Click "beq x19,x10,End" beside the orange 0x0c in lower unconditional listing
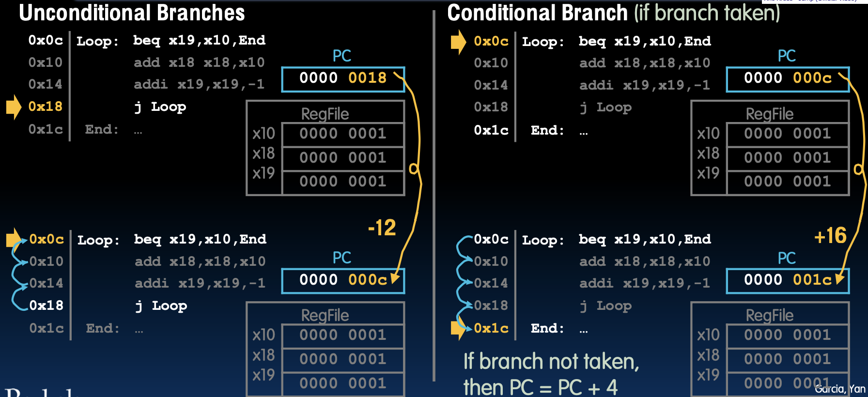 click(200, 239)
